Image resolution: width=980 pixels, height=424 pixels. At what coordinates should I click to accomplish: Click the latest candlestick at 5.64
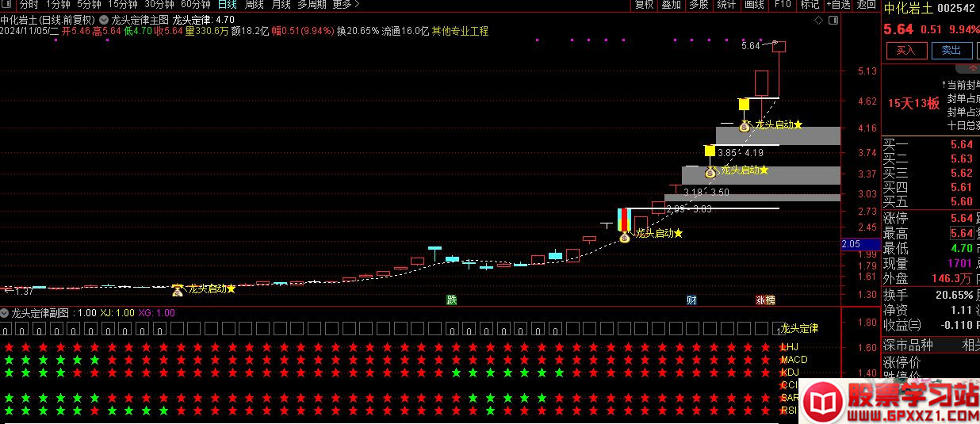click(x=779, y=47)
